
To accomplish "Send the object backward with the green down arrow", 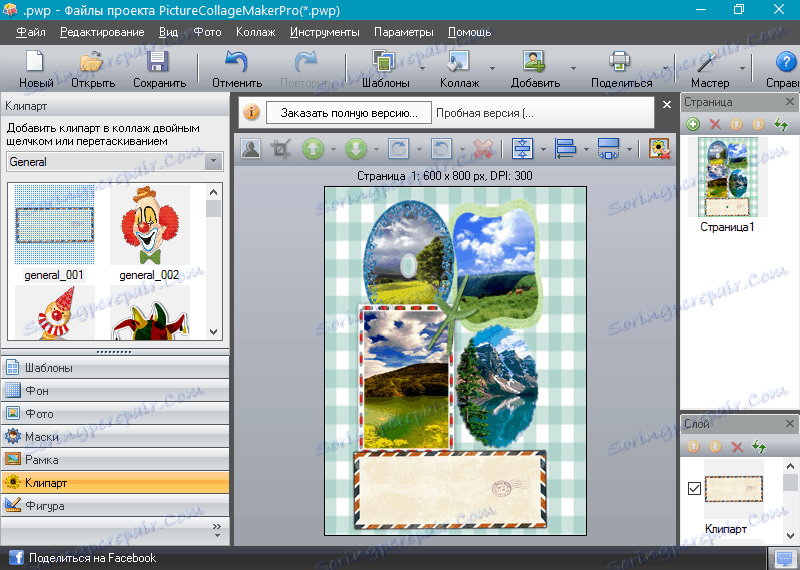I will point(356,149).
